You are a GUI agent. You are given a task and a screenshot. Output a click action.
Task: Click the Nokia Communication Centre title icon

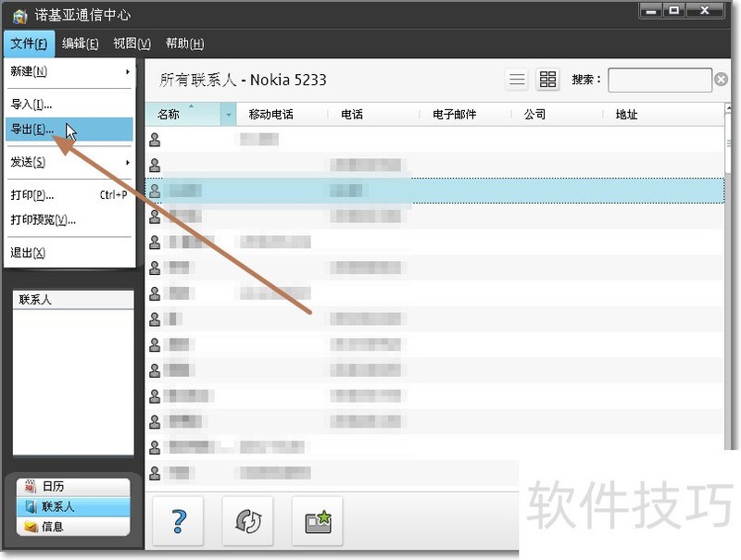point(19,16)
